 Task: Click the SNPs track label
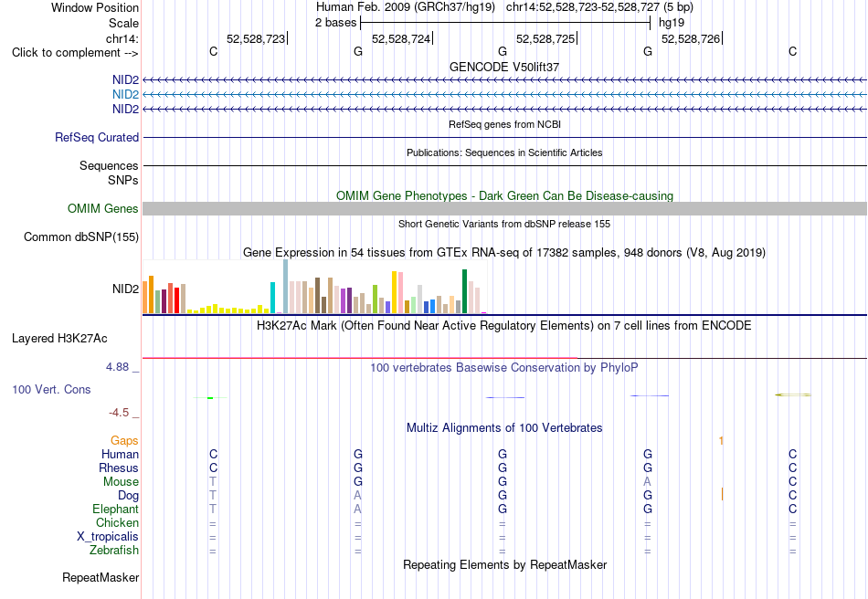(x=123, y=180)
